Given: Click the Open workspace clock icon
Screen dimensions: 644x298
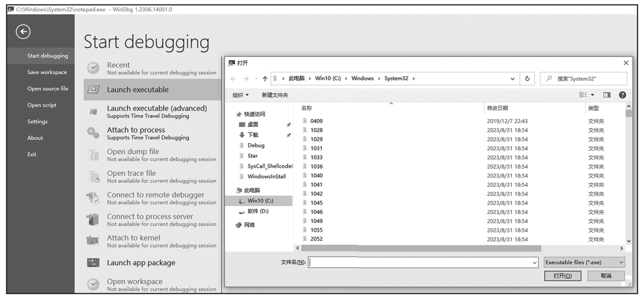Looking at the screenshot, I should (93, 284).
